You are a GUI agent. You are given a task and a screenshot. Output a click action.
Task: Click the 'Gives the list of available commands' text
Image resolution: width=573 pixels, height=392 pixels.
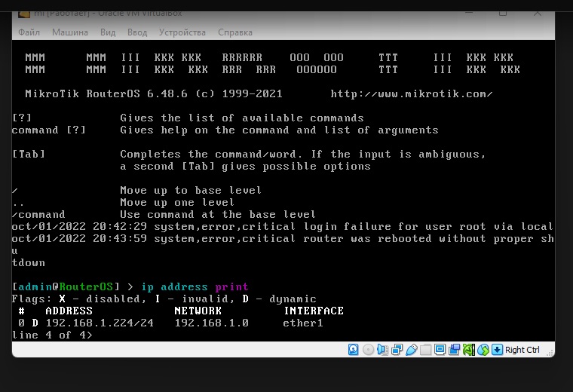point(241,118)
